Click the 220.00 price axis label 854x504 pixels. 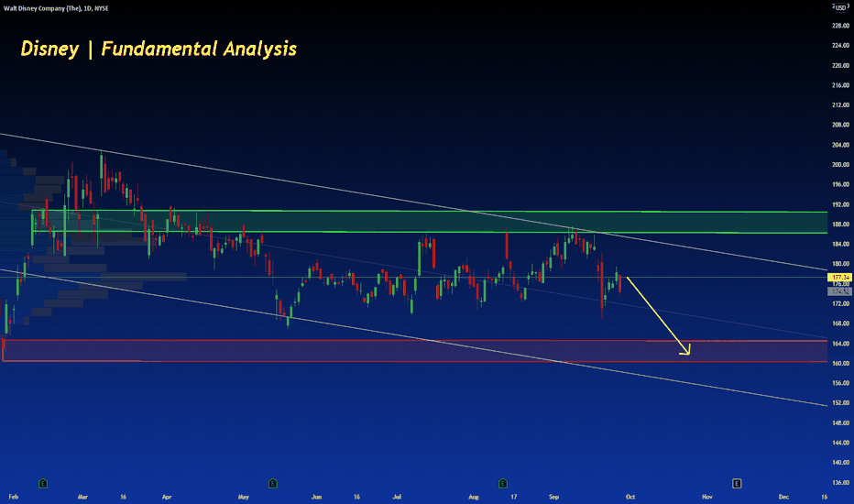pyautogui.click(x=840, y=65)
